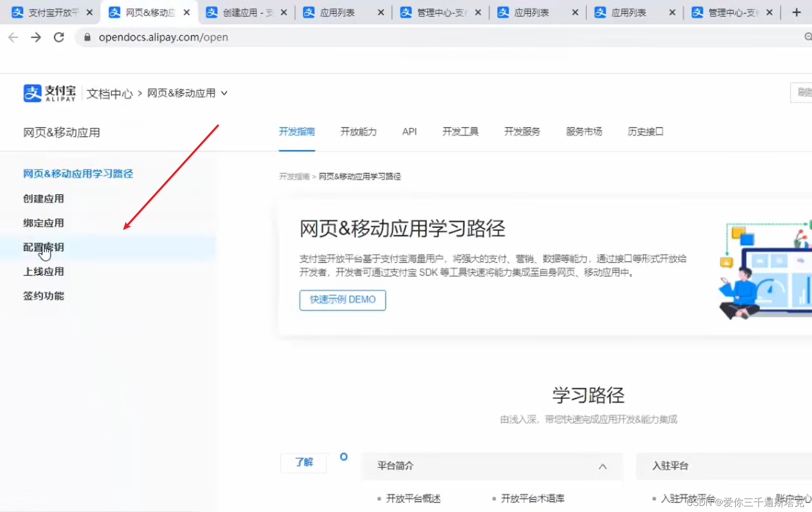Open 网页&移动应用学习路径 in the sidebar
This screenshot has width=812, height=512.
78,174
